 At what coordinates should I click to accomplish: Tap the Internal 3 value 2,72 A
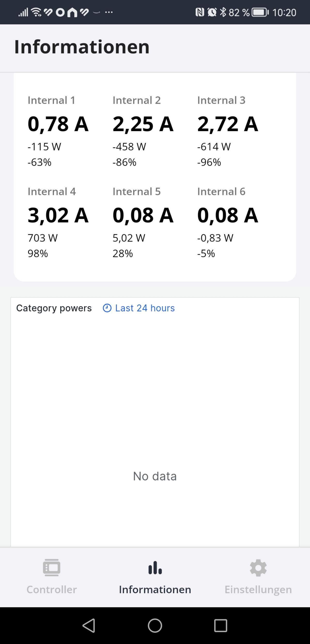227,124
